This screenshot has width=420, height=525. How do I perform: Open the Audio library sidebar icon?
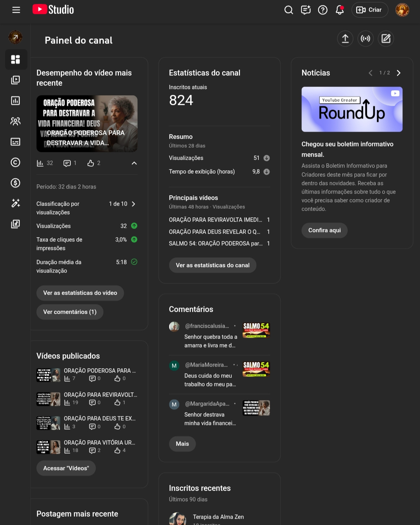click(16, 224)
